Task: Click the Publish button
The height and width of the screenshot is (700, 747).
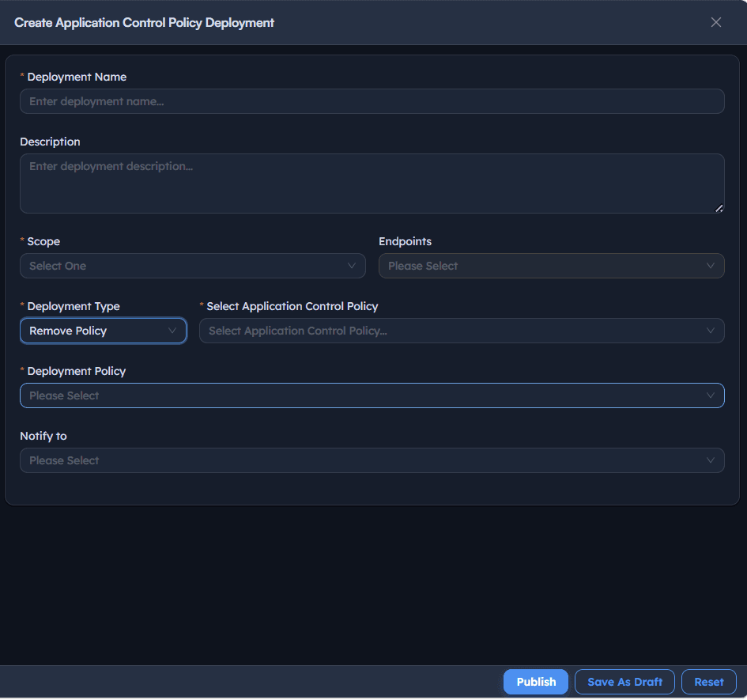Action: coord(536,682)
